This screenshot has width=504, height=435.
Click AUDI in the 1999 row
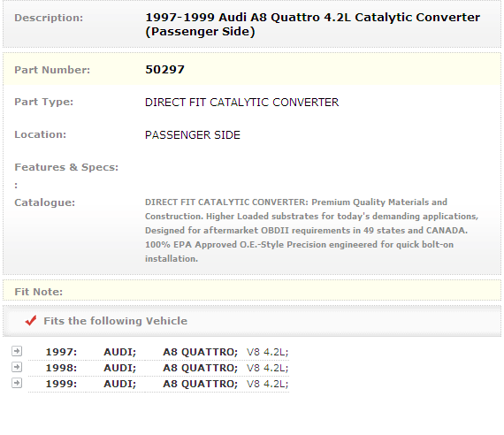tap(120, 384)
